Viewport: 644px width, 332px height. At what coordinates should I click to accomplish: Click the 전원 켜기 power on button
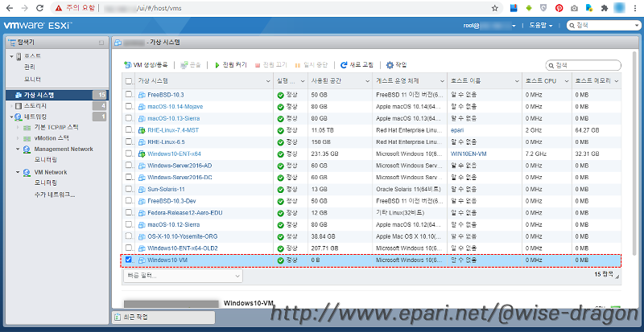tap(230, 65)
